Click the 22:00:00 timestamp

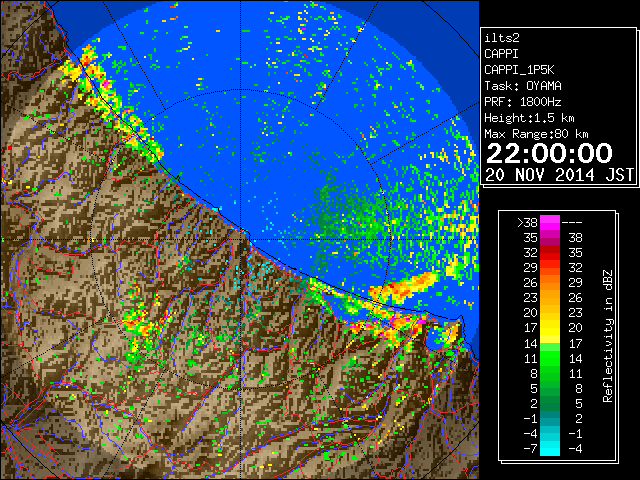(x=549, y=153)
